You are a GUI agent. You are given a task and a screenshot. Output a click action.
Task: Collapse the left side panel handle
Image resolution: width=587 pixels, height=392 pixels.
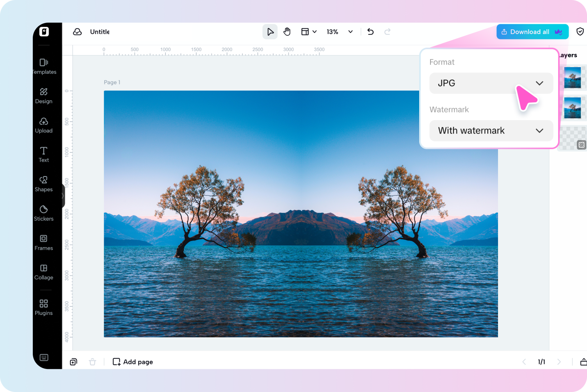63,196
